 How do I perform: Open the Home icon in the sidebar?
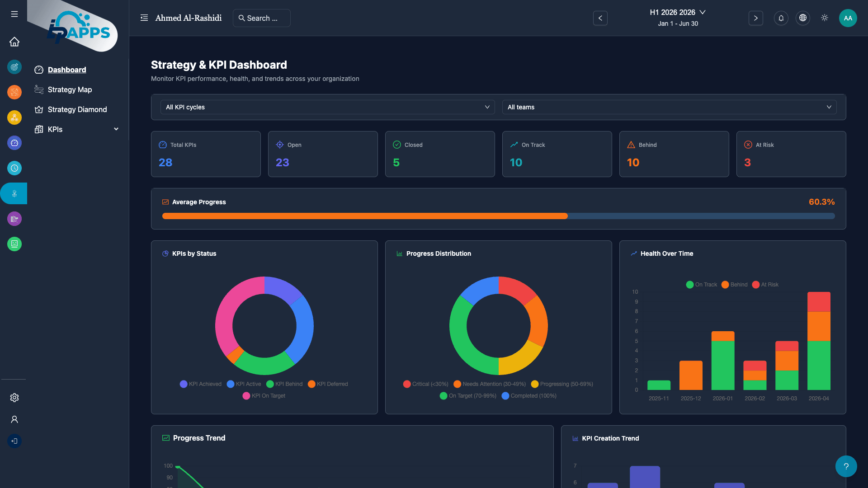(14, 42)
